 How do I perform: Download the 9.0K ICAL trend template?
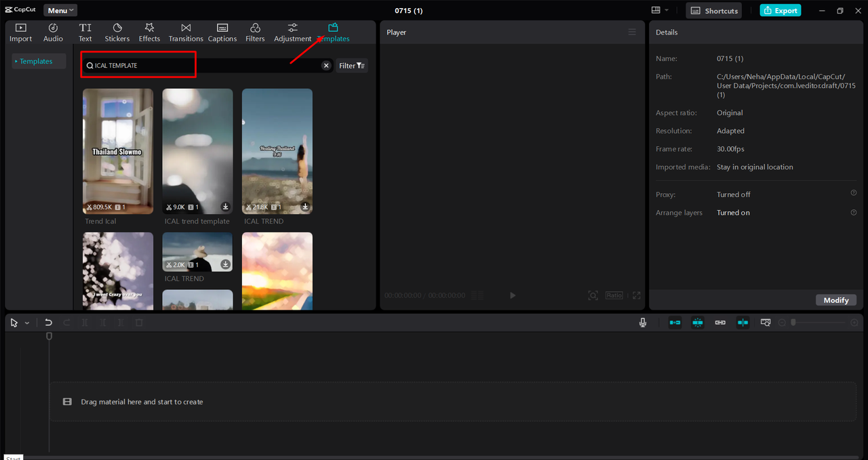[x=225, y=207]
